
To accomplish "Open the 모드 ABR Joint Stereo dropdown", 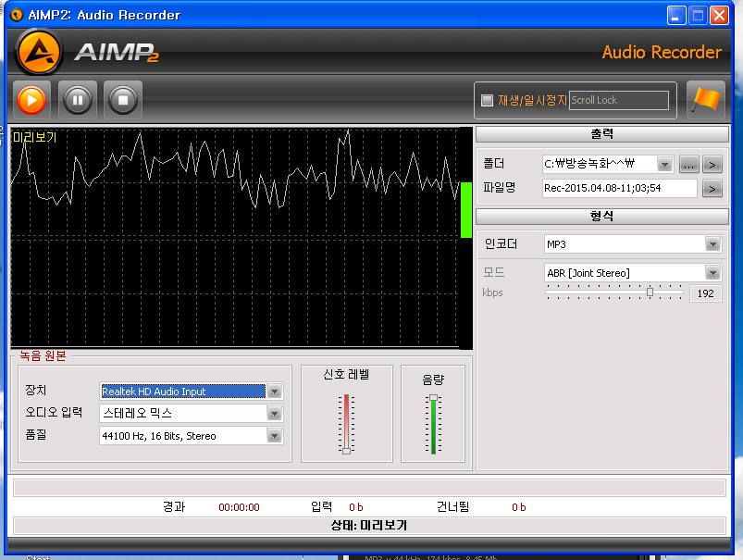I will [712, 273].
